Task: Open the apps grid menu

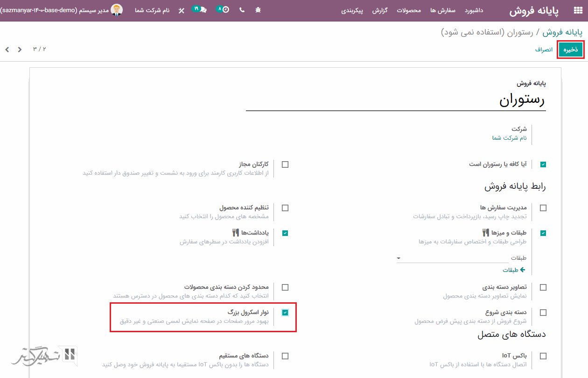Action: tap(577, 10)
